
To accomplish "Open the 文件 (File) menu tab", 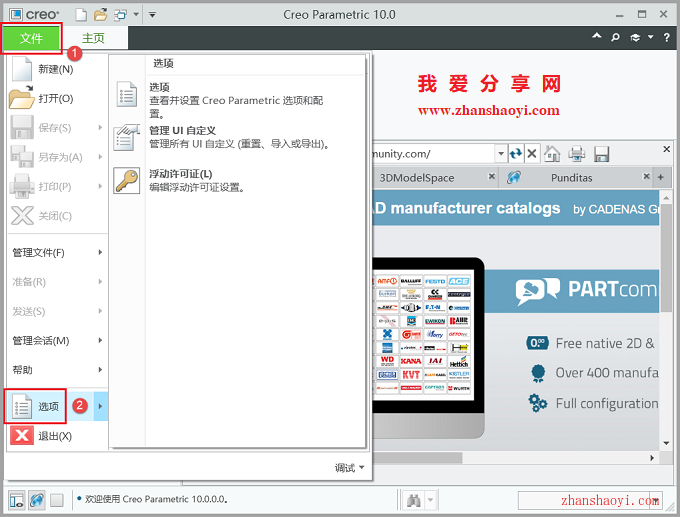I will (31, 39).
